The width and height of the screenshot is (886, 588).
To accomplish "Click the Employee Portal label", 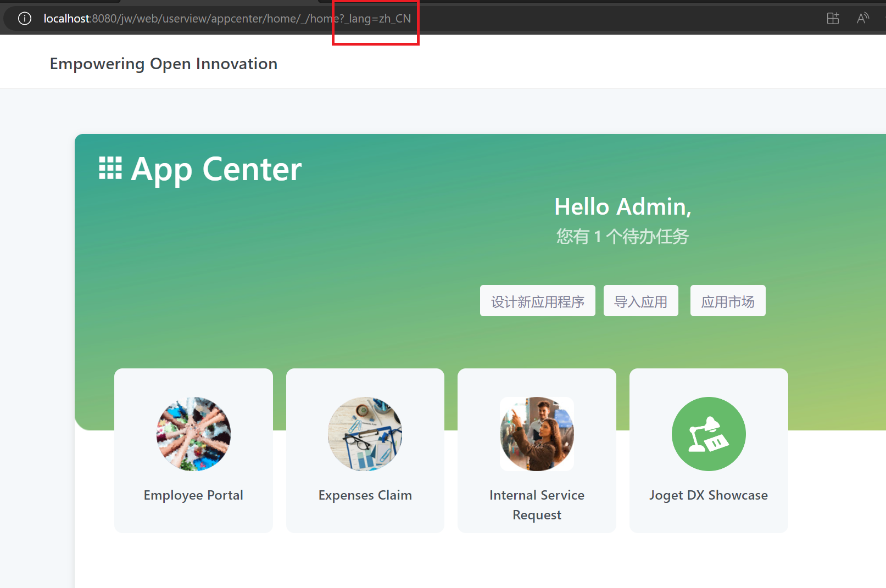I will click(x=193, y=495).
